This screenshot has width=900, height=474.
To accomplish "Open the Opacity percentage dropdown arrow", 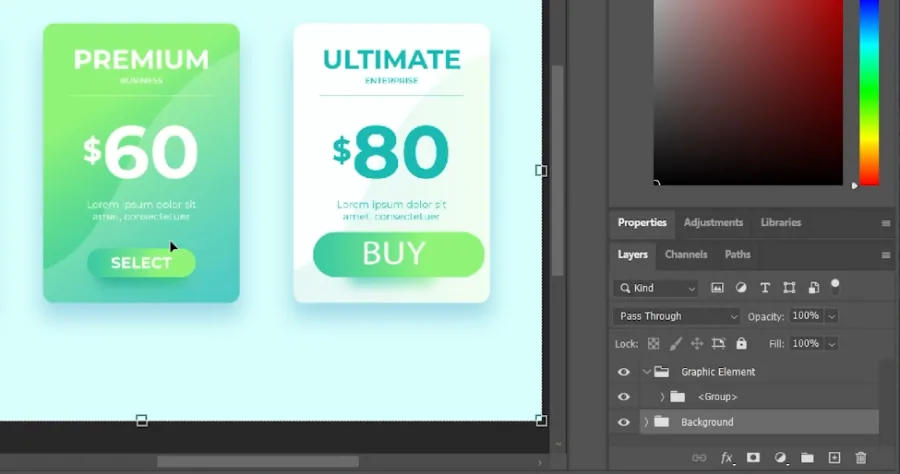I will coord(832,316).
